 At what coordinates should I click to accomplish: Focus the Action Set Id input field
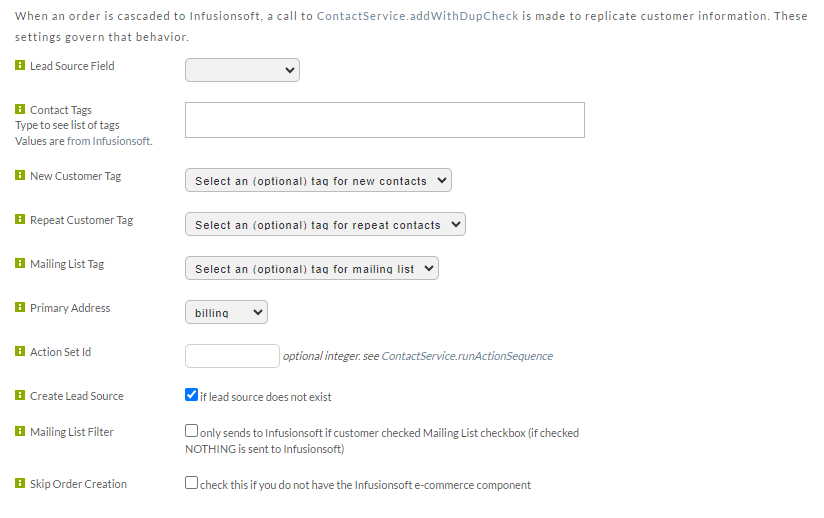click(x=232, y=356)
